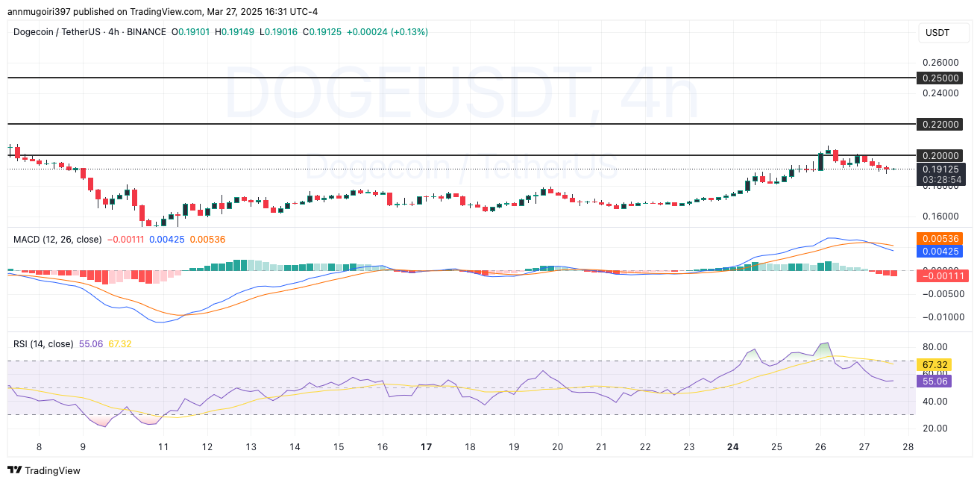Click the 80.00 RSI scale label

click(934, 347)
